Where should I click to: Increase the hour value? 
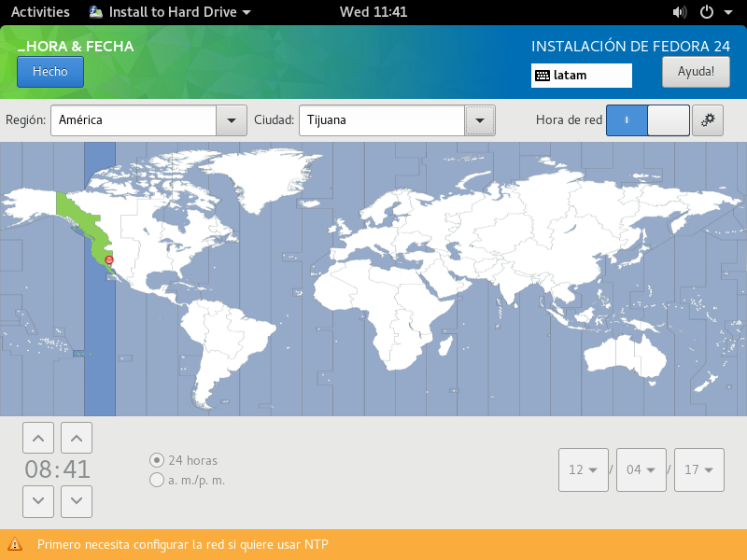coord(38,438)
